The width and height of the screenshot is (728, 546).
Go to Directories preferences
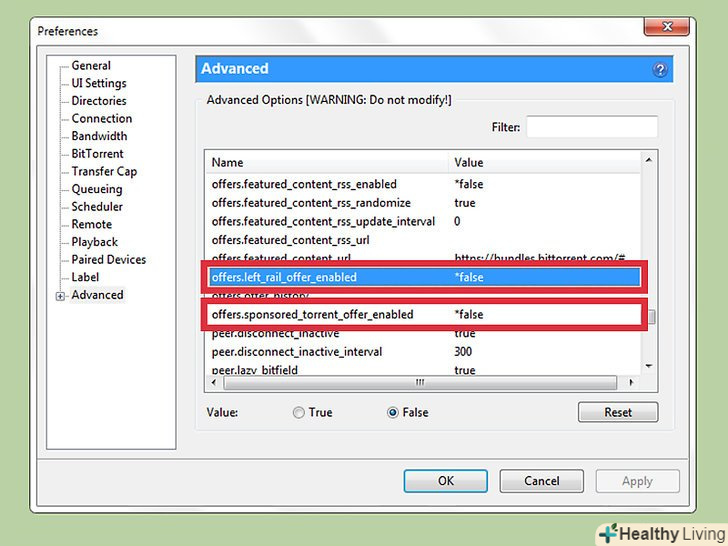tap(99, 101)
